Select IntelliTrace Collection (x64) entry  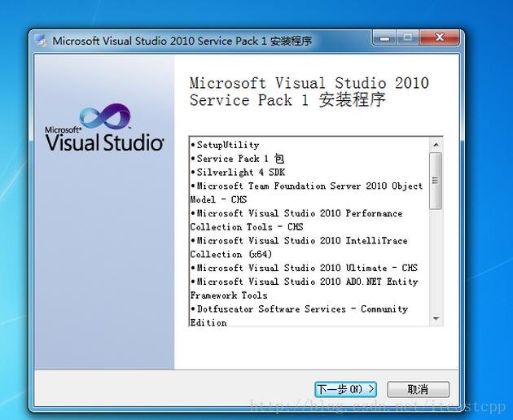[x=299, y=247]
